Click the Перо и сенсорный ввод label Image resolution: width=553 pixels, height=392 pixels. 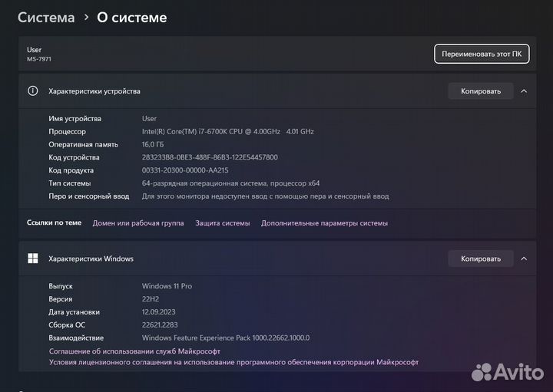89,196
